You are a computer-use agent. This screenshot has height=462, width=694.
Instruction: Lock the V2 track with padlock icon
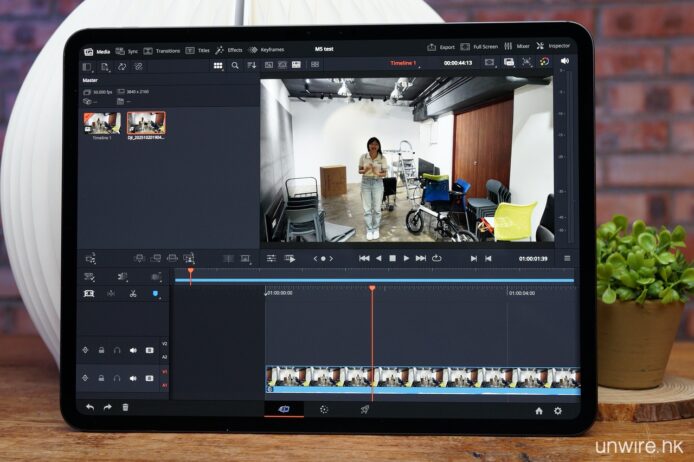[x=102, y=350]
